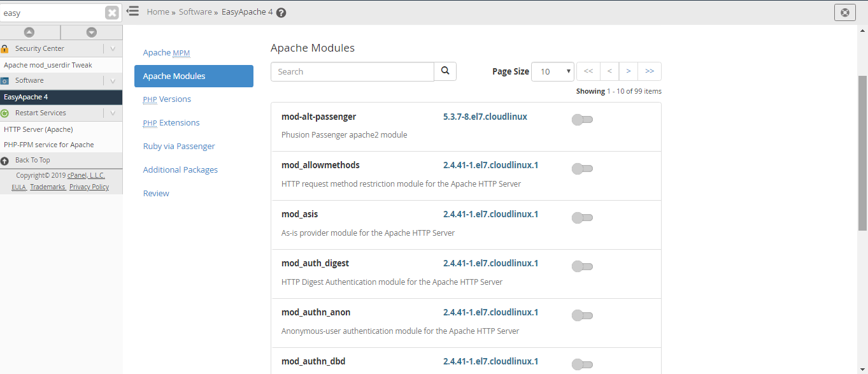The image size is (868, 374).
Task: Go to the first page of modules
Action: 588,71
